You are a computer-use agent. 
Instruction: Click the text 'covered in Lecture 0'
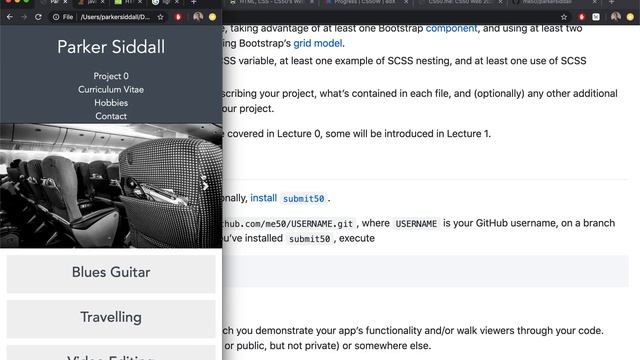(274, 134)
